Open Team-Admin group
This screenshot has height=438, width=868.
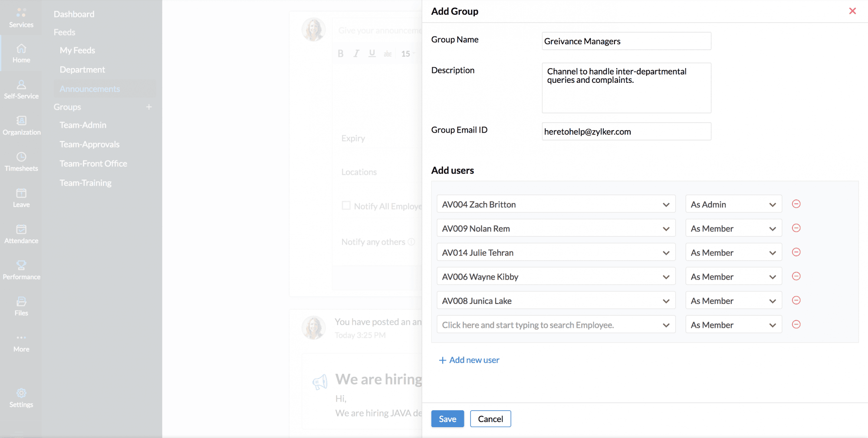[82, 125]
